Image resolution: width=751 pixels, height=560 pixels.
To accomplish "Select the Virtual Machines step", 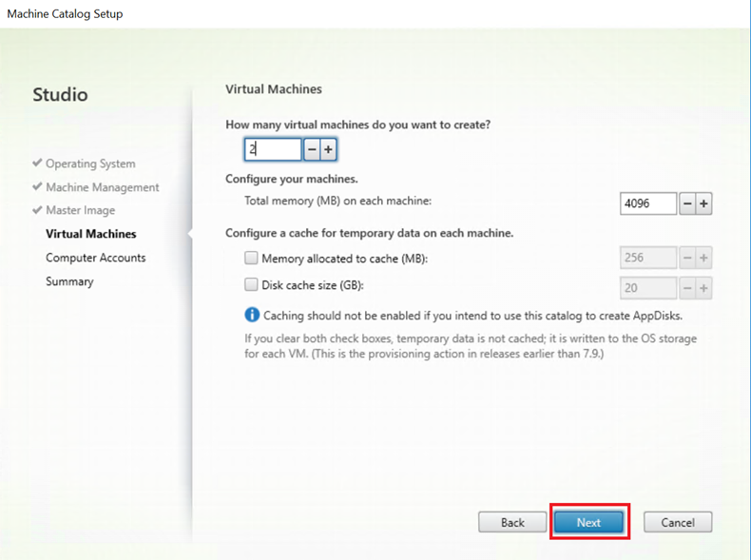I will 91,234.
